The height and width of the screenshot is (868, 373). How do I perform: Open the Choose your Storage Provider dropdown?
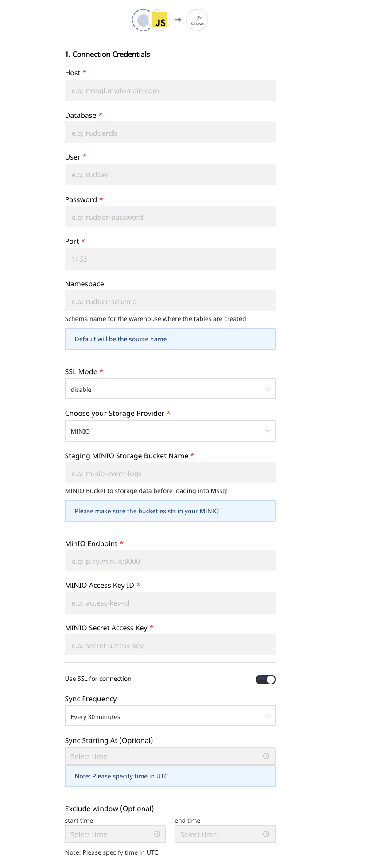click(x=170, y=430)
